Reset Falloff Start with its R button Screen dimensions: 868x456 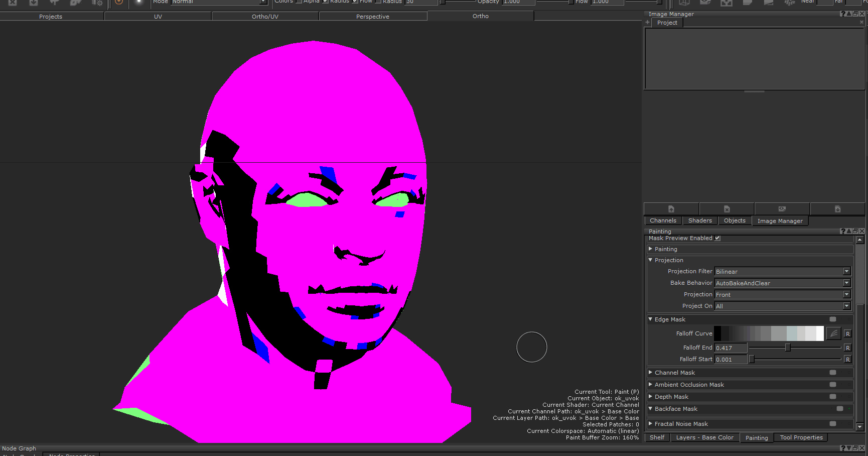(x=847, y=360)
